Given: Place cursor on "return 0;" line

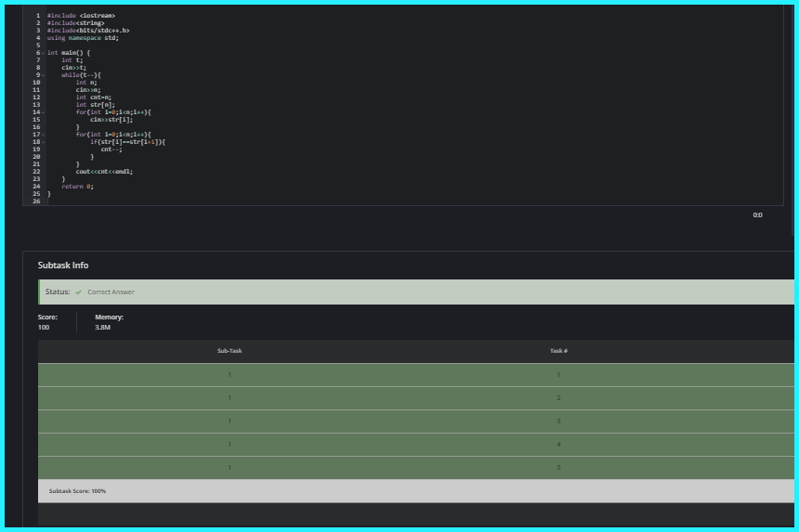Looking at the screenshot, I should click(77, 187).
